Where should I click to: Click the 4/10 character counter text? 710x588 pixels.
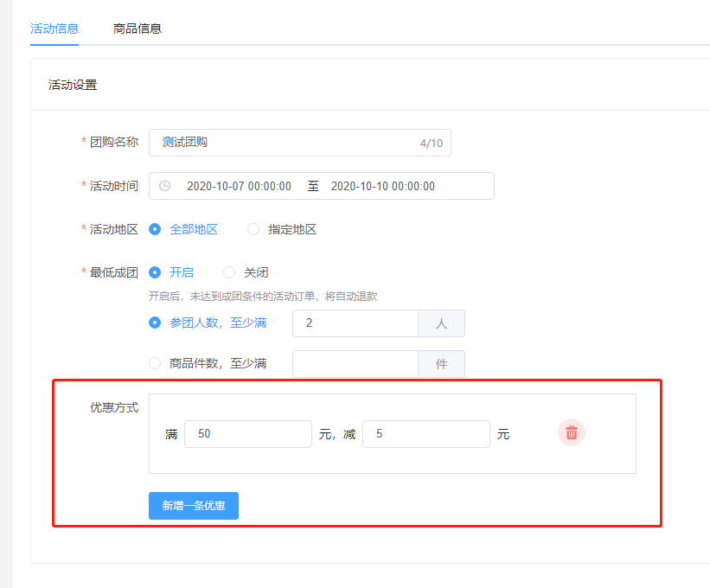pos(431,144)
